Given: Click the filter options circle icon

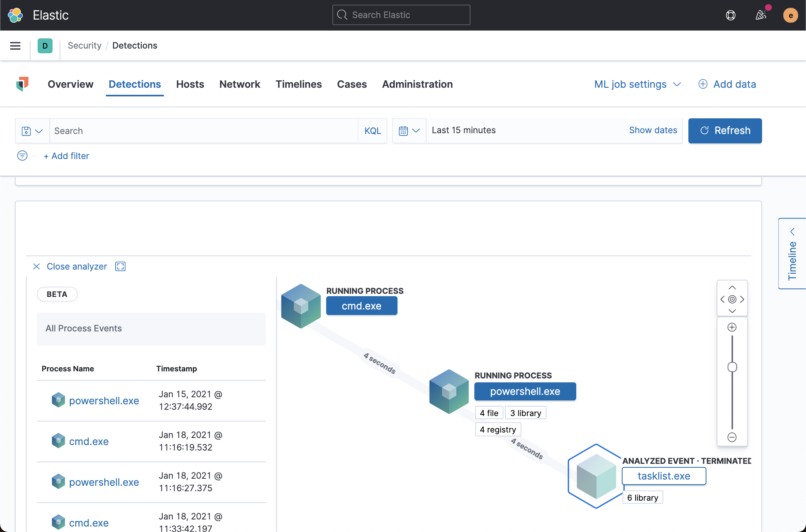Looking at the screenshot, I should tap(22, 156).
